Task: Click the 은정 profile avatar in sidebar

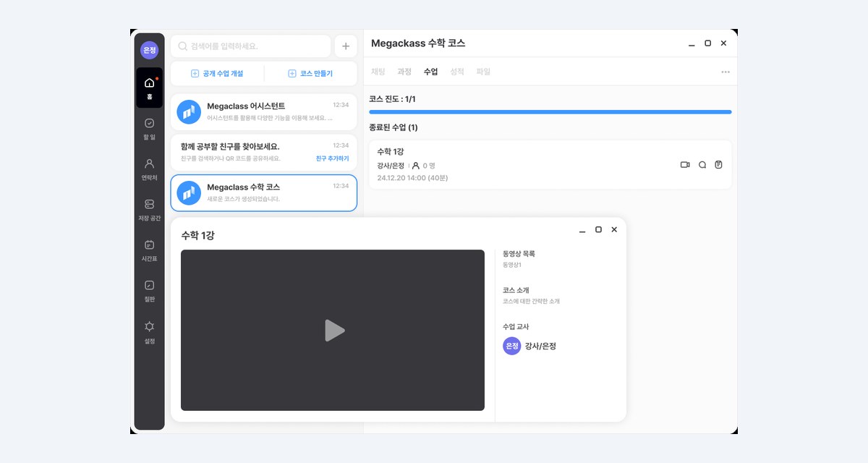Action: (x=149, y=50)
